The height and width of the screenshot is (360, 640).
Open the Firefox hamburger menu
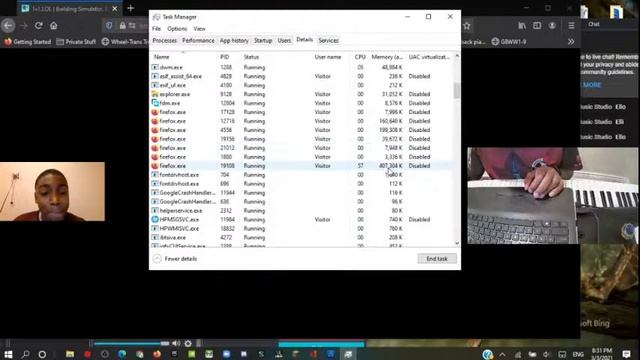click(571, 26)
